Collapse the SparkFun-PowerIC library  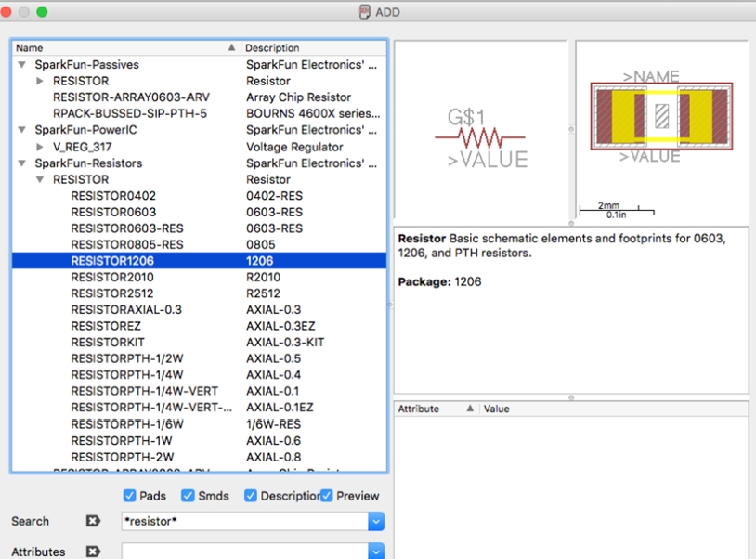click(x=21, y=130)
